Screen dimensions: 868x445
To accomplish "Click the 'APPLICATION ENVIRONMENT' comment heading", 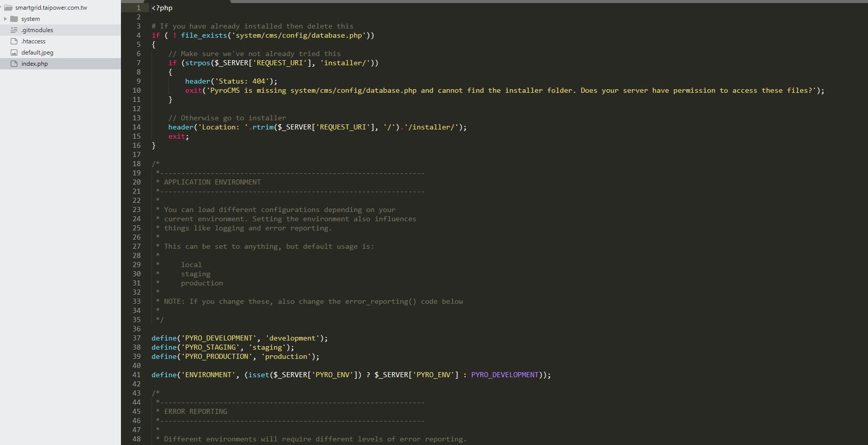I will click(212, 182).
